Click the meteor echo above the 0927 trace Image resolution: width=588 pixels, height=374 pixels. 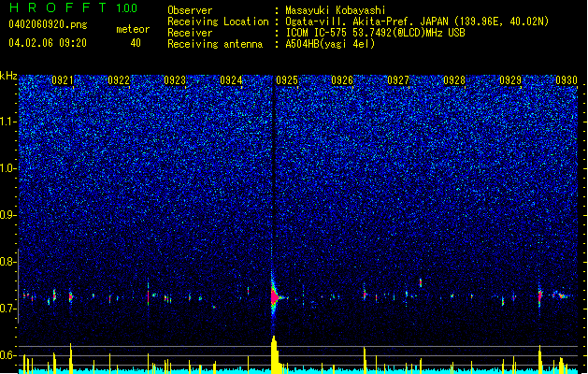[x=421, y=282]
